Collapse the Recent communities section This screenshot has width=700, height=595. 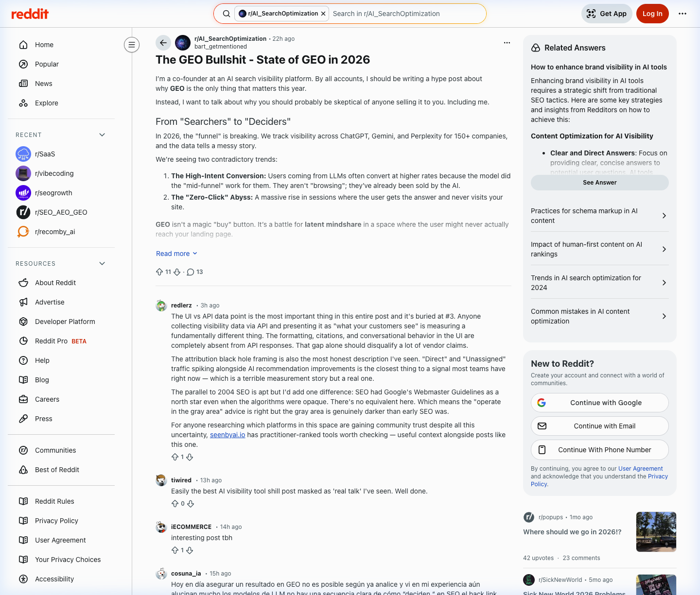point(102,135)
